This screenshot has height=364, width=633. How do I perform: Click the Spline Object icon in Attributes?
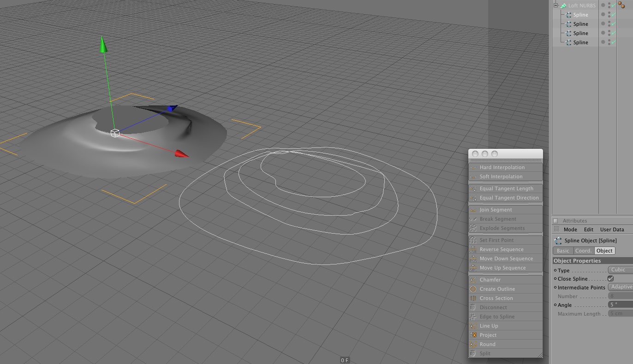pos(558,241)
